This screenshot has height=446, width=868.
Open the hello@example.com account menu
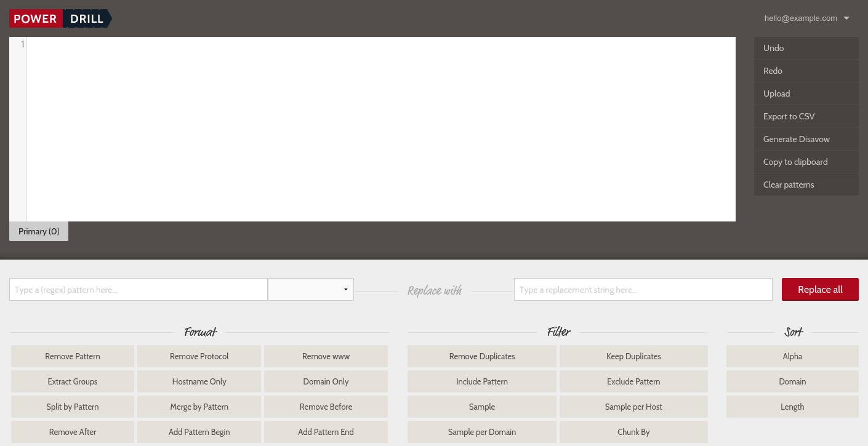(x=806, y=18)
